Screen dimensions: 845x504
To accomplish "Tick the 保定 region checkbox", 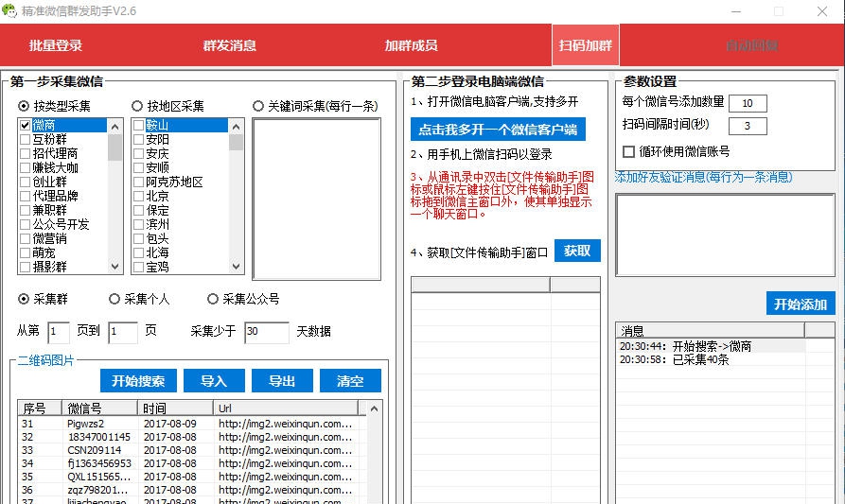I will tap(138, 210).
